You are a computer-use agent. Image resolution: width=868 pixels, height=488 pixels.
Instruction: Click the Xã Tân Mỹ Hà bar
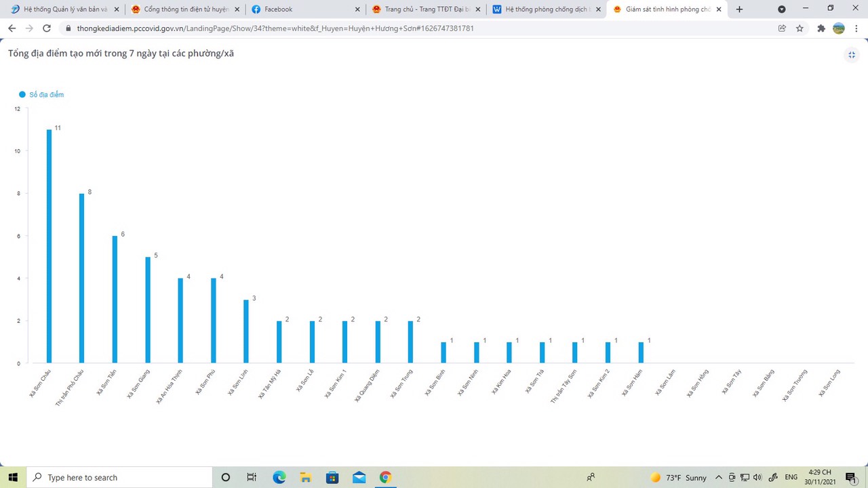279,342
